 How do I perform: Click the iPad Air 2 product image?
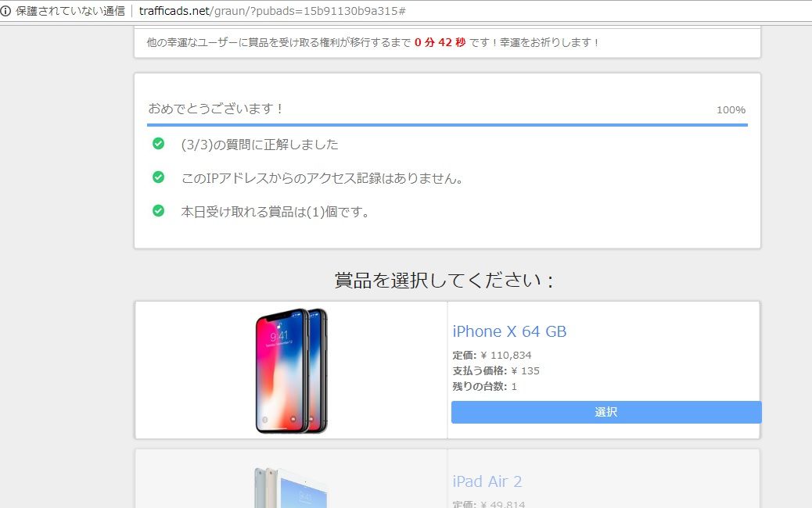[x=292, y=488]
